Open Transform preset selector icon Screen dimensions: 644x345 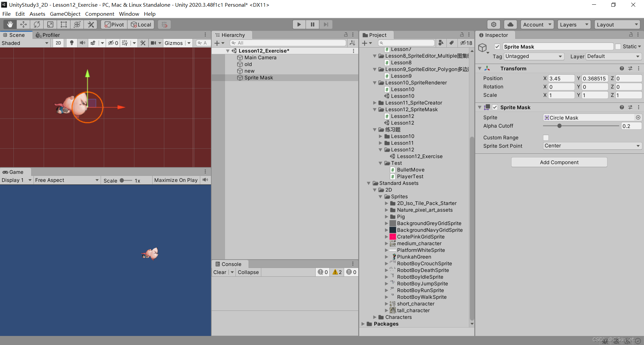[x=630, y=68]
